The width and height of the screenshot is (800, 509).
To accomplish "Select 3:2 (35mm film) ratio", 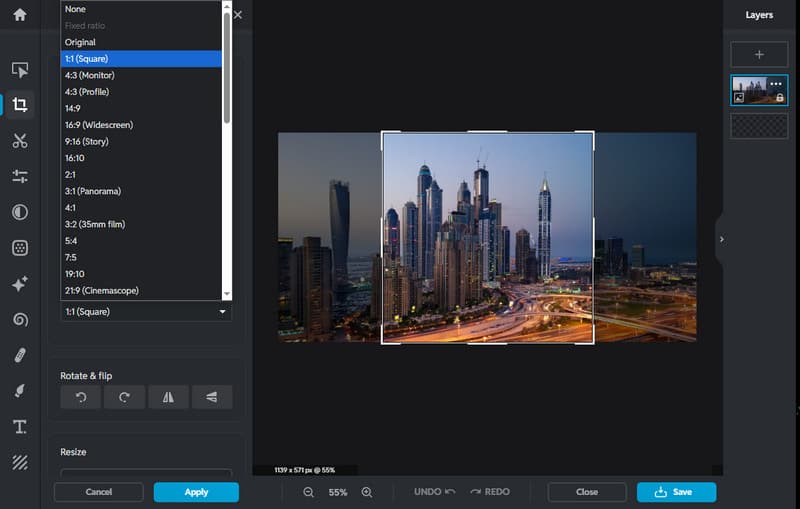I will (x=141, y=224).
